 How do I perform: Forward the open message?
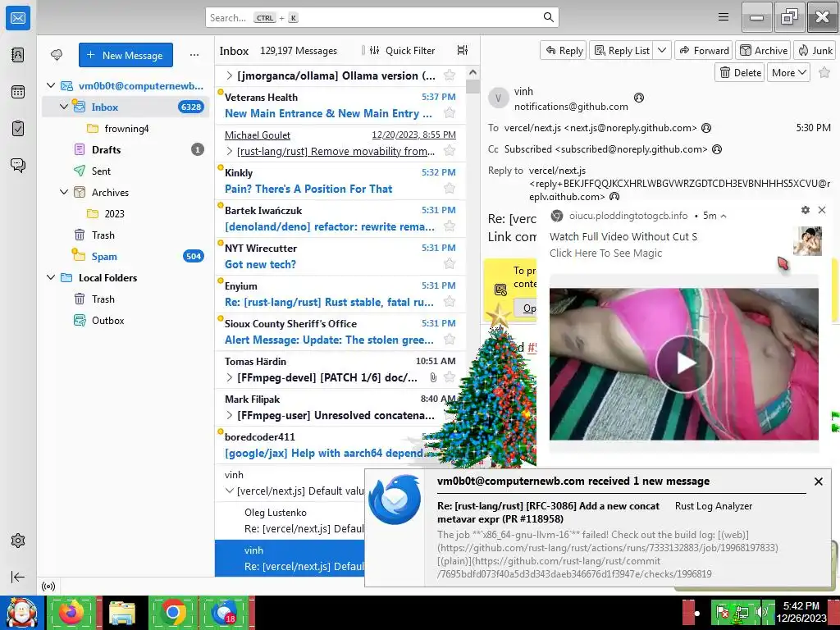tap(704, 50)
